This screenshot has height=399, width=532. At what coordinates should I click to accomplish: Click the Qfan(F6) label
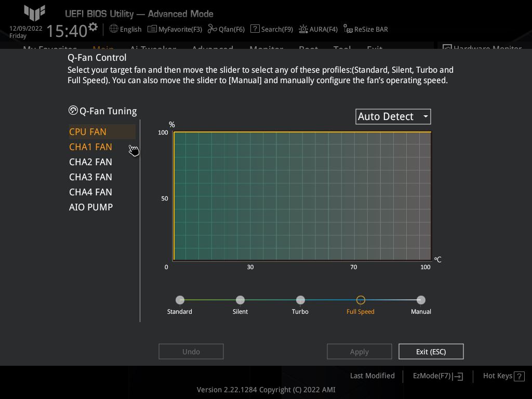[x=232, y=29]
